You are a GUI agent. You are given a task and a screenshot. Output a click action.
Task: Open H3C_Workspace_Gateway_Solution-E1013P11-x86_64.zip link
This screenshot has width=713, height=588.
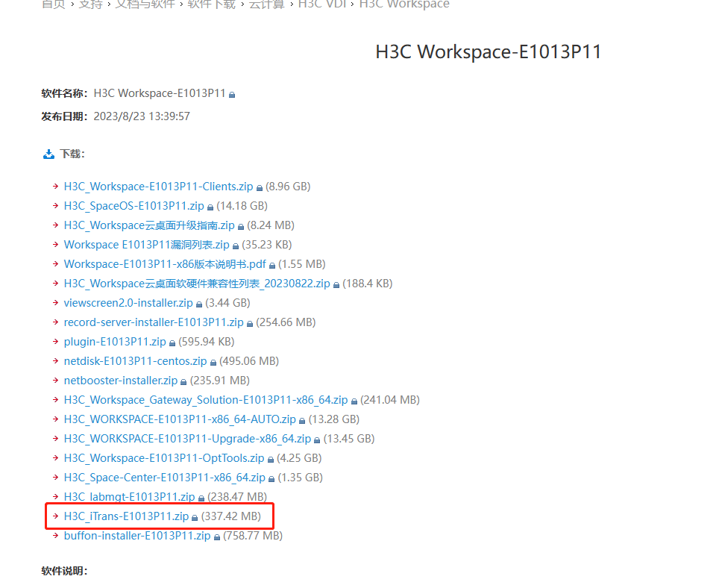(x=206, y=400)
